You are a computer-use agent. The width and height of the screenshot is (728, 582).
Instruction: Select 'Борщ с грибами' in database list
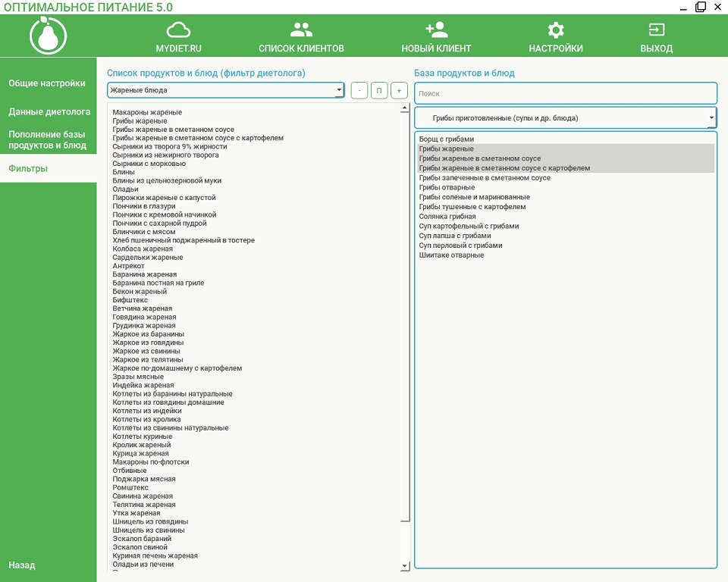coord(446,139)
